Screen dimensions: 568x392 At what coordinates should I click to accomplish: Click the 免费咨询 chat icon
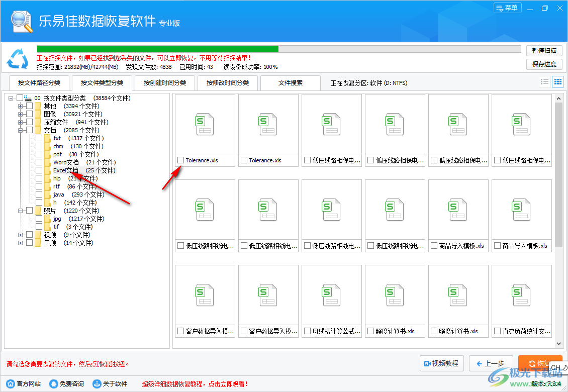pos(54,383)
